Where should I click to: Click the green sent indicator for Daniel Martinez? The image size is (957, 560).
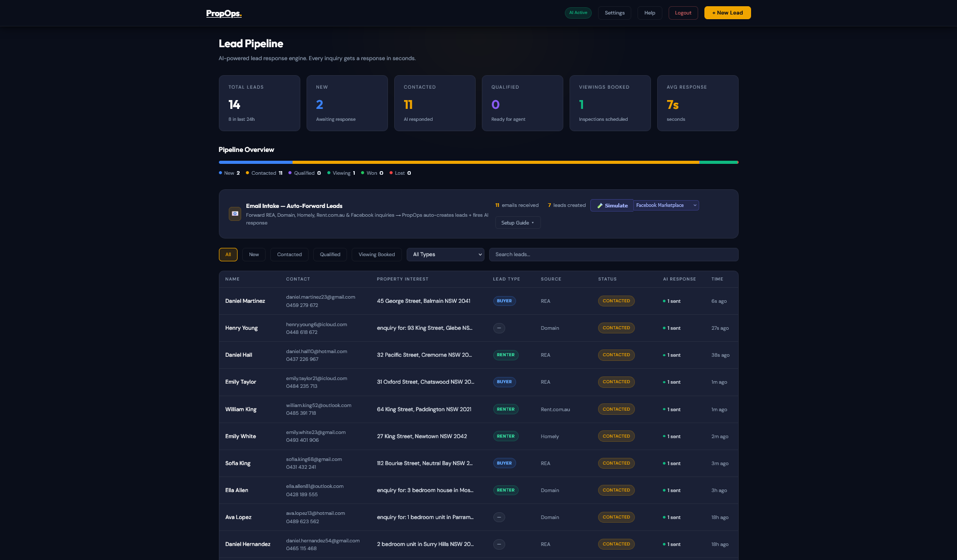pyautogui.click(x=664, y=301)
